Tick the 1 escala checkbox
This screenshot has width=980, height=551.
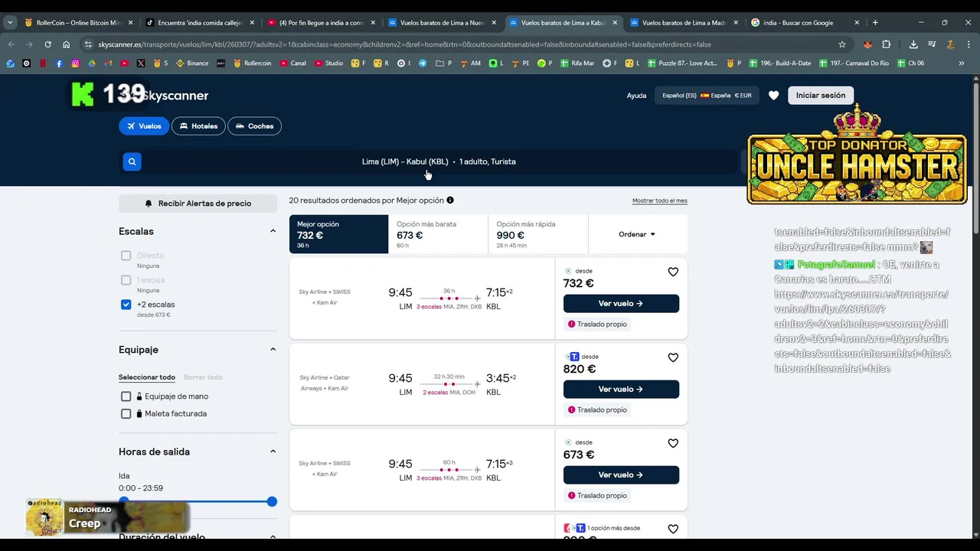click(126, 280)
